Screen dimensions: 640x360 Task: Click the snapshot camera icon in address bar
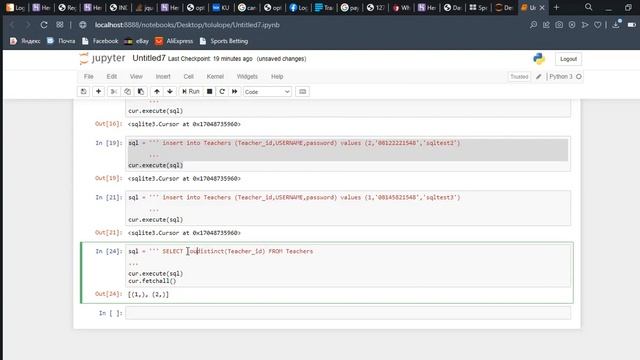click(559, 25)
